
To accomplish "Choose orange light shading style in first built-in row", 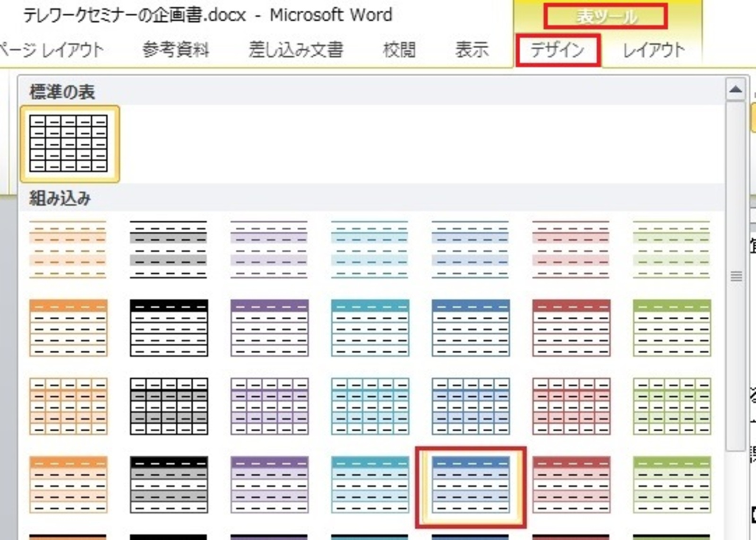I will click(x=68, y=249).
